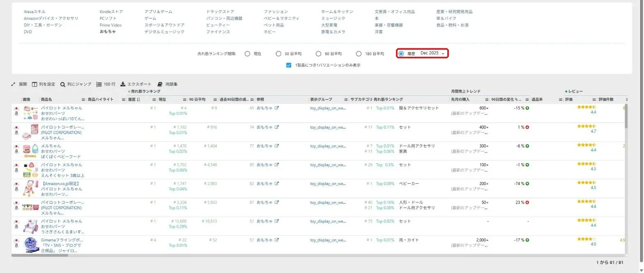Open the 展開 expand view tool
Viewport: 644px width, 273px height.
tap(19, 84)
